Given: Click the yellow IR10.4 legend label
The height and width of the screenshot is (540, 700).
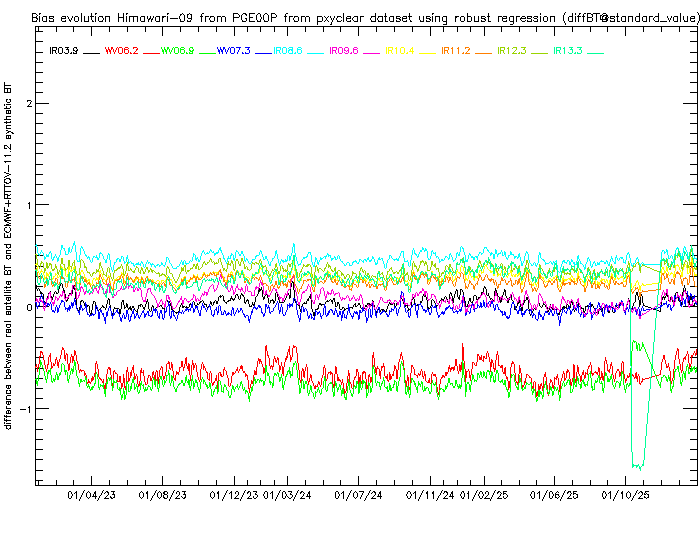Looking at the screenshot, I should coord(400,50).
